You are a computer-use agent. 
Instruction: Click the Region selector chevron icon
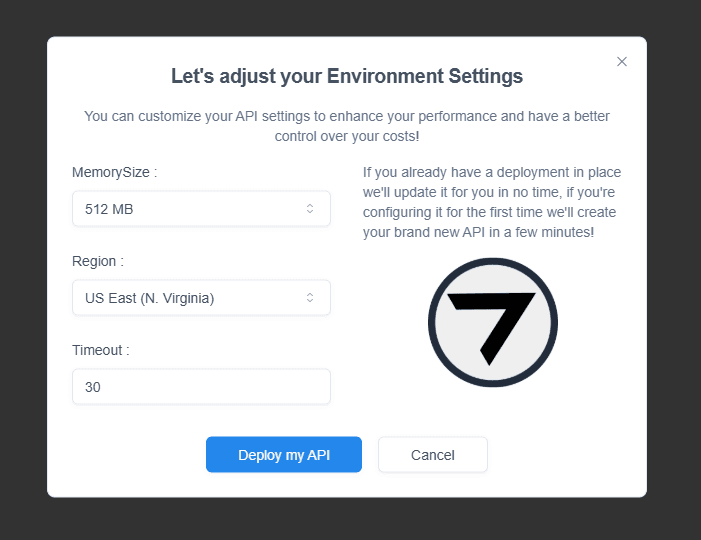[310, 298]
